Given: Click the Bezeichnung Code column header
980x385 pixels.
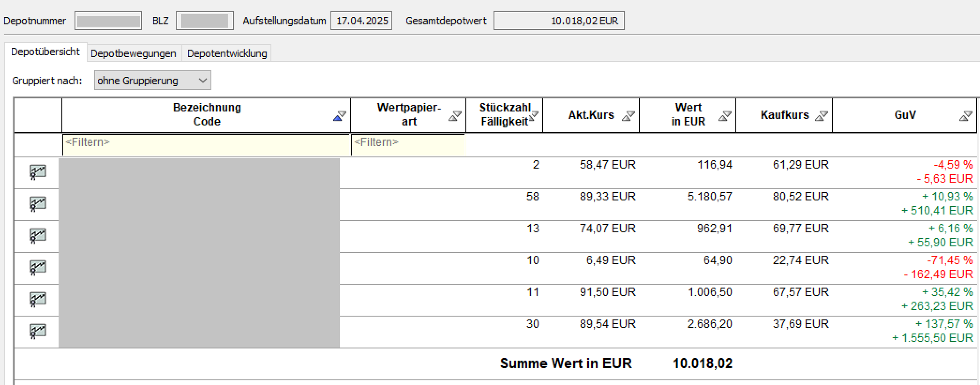Looking at the screenshot, I should [207, 115].
